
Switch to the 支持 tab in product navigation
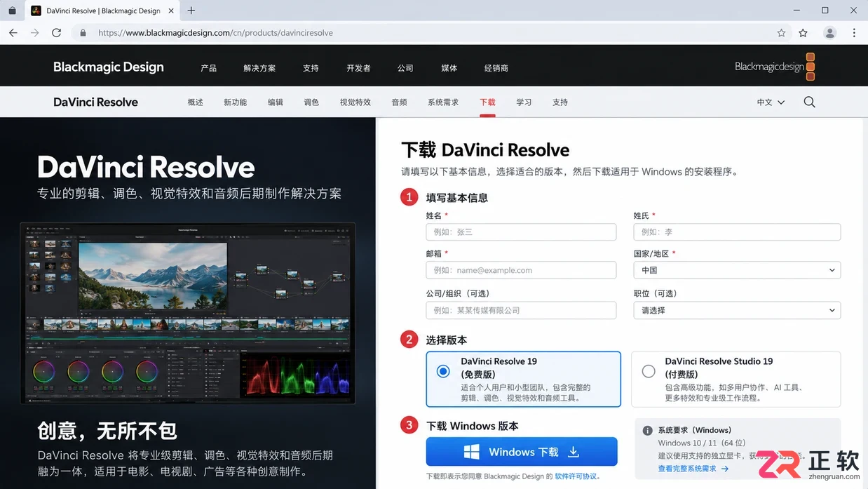pos(560,102)
